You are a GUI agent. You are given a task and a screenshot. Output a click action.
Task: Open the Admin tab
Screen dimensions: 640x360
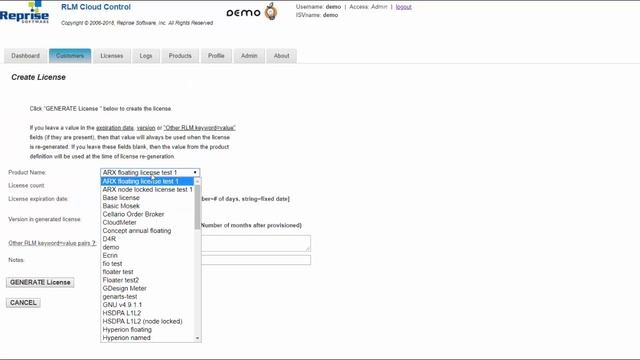[x=249, y=56]
